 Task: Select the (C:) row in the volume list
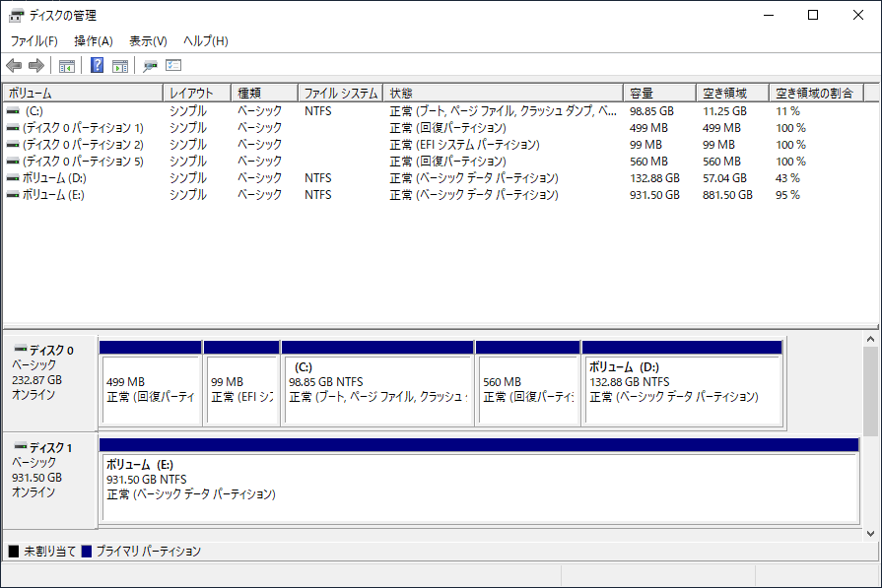coord(441,111)
